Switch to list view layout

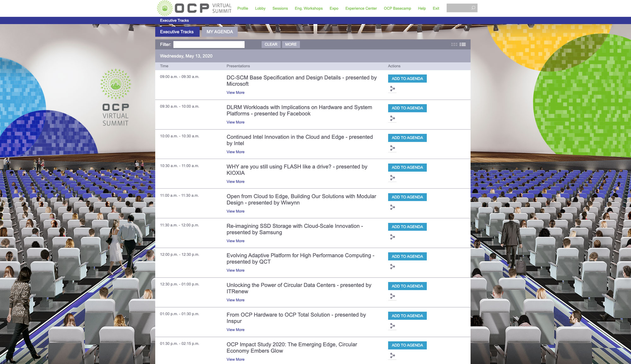click(463, 44)
